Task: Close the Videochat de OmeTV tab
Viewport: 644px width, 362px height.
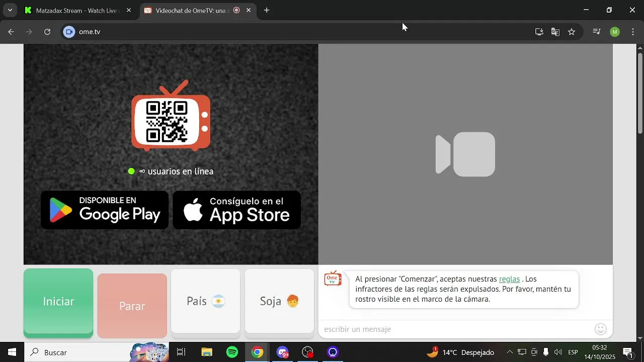Action: [249, 10]
